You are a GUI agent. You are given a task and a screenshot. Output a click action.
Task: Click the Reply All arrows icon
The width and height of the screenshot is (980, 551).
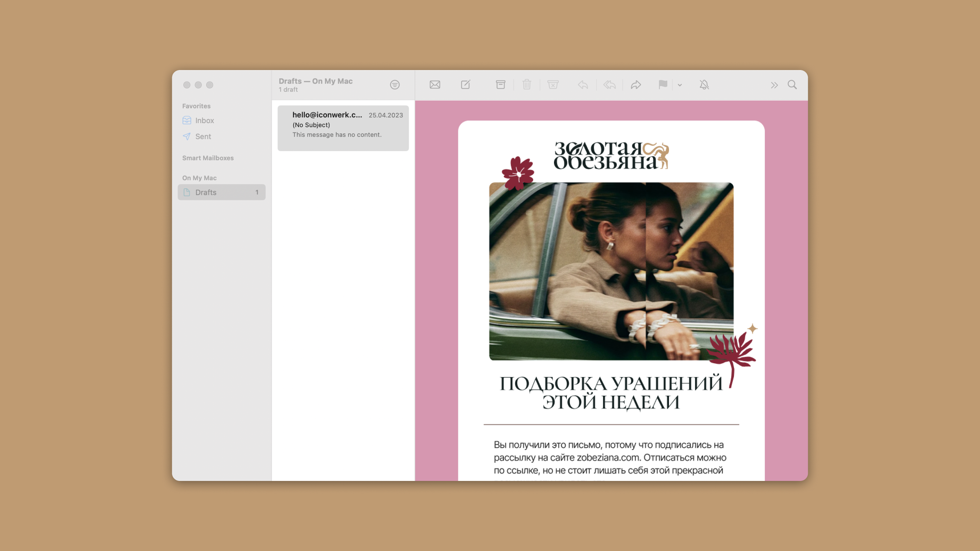(x=609, y=84)
